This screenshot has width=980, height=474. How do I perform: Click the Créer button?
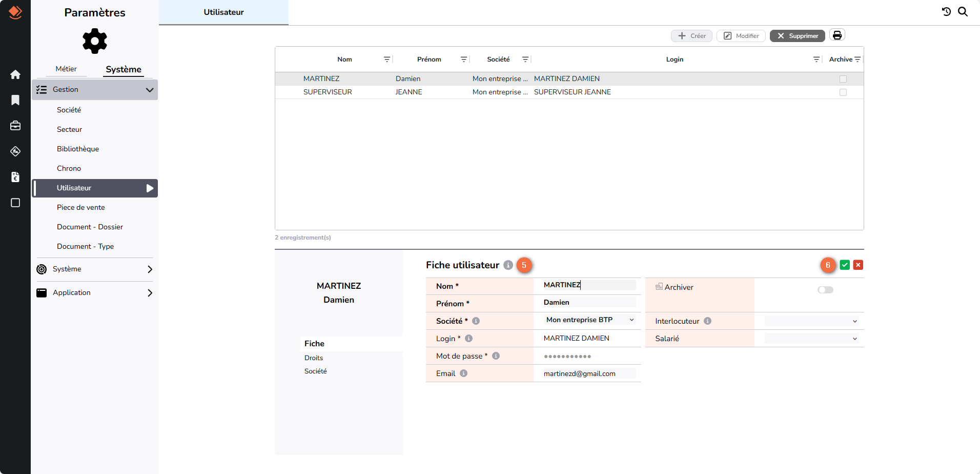(691, 36)
